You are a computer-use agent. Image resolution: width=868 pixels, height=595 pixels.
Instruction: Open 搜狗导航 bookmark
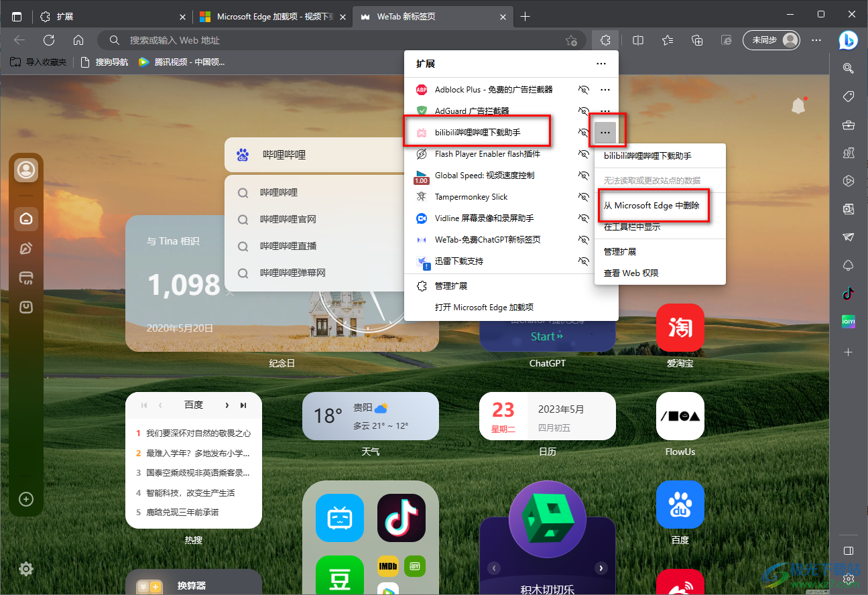(x=104, y=62)
